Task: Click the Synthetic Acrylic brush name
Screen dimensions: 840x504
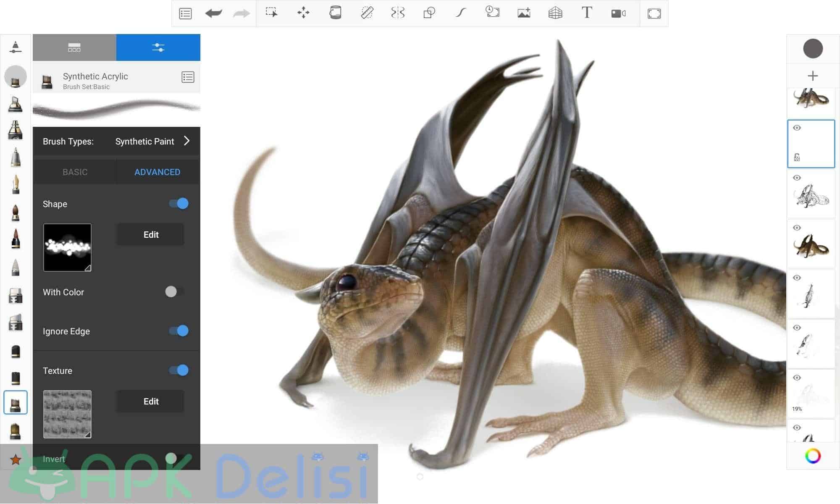Action: tap(95, 76)
